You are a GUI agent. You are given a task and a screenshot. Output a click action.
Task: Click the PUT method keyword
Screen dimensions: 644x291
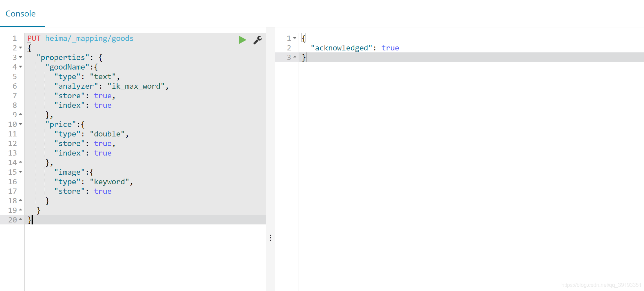click(x=34, y=38)
